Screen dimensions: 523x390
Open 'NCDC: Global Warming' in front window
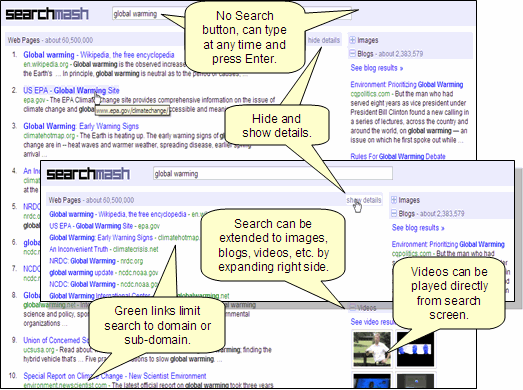coord(82,284)
